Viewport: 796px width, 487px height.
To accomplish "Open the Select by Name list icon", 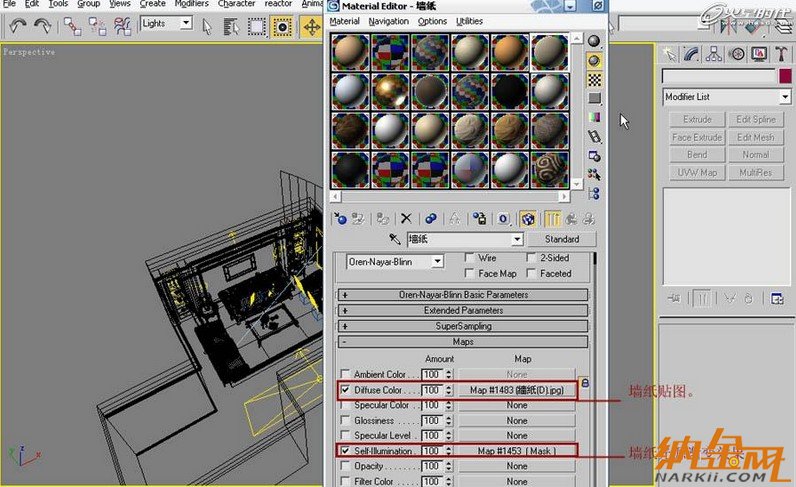I will [x=232, y=25].
